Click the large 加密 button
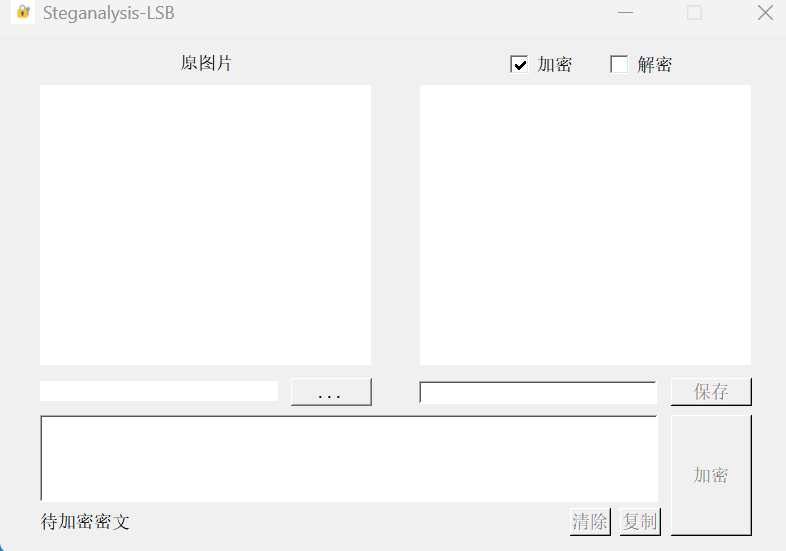This screenshot has width=786, height=551. 711,475
